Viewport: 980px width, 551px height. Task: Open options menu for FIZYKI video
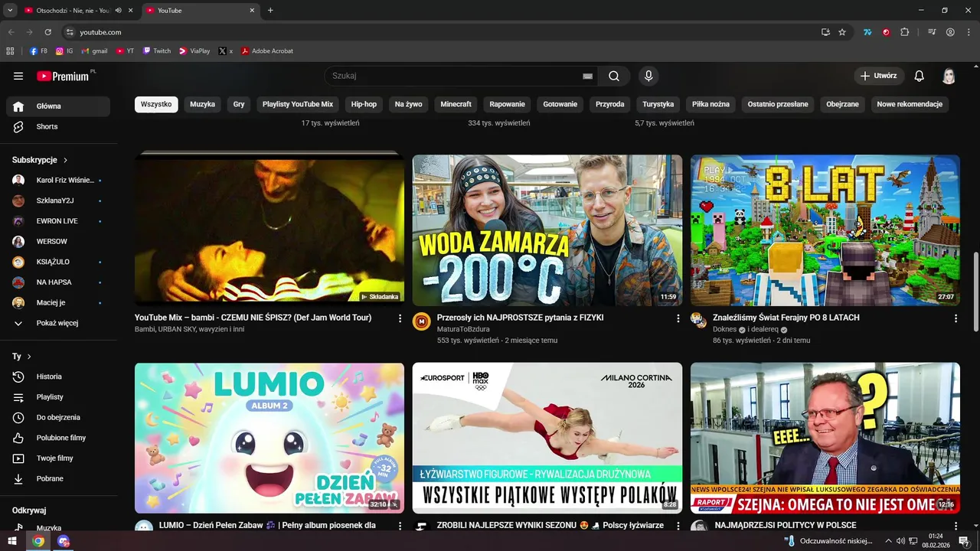tap(678, 318)
